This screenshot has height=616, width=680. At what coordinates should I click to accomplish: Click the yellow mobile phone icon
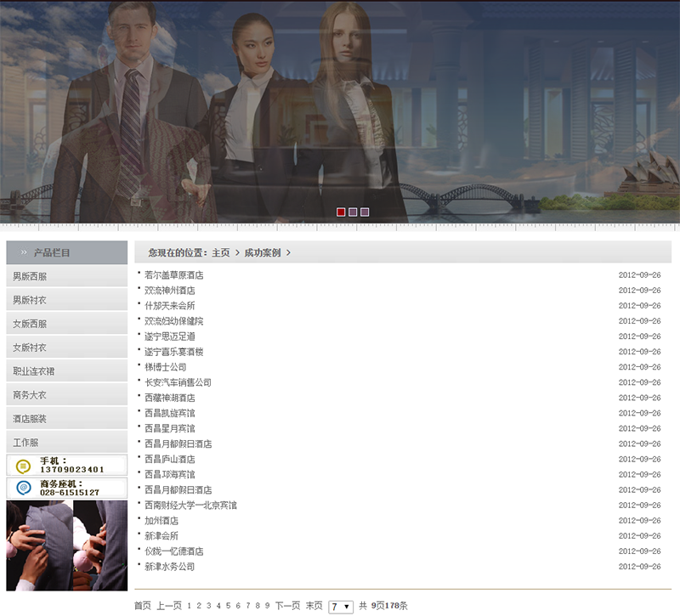pyautogui.click(x=23, y=466)
